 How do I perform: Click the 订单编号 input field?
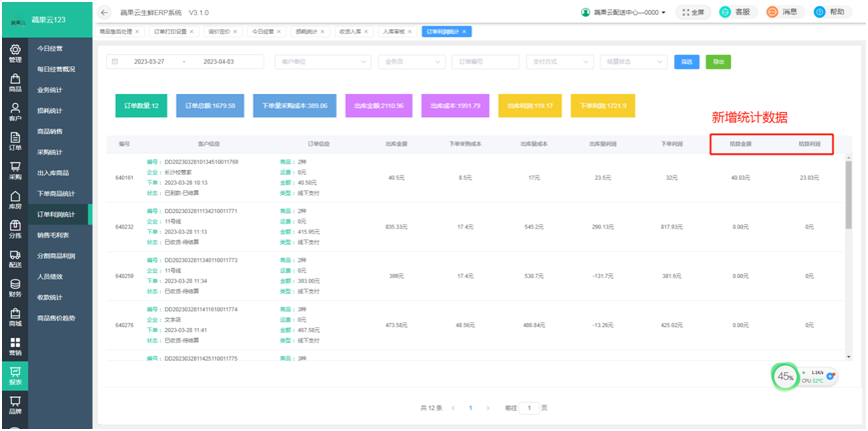(x=485, y=61)
